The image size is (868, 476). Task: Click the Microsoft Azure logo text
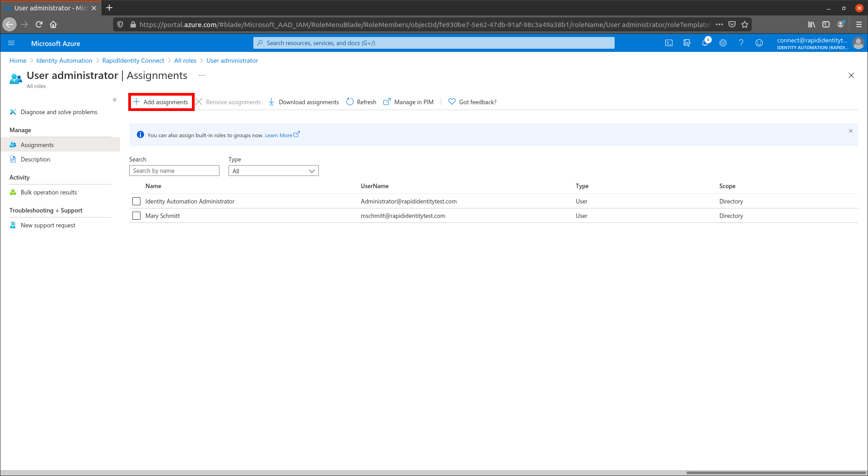56,43
